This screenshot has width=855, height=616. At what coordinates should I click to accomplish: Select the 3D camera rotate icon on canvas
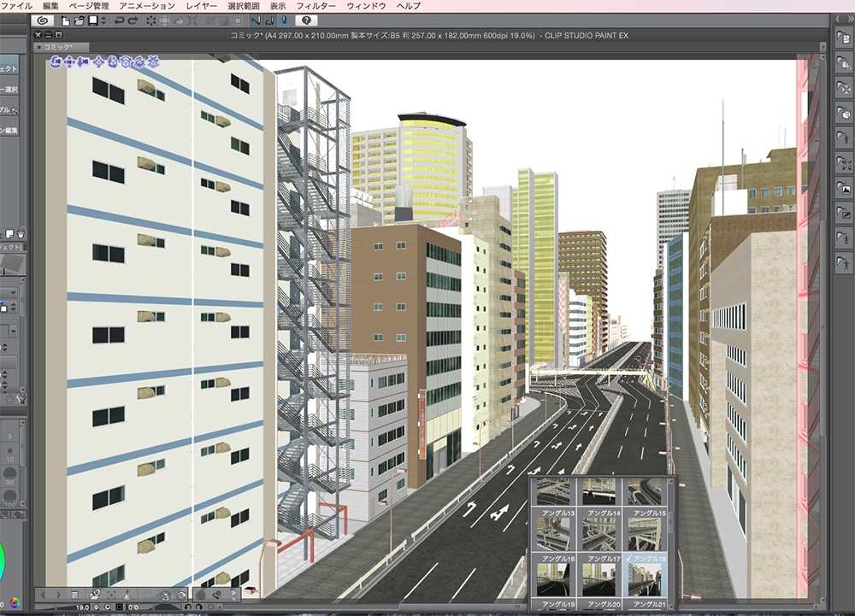(x=54, y=63)
